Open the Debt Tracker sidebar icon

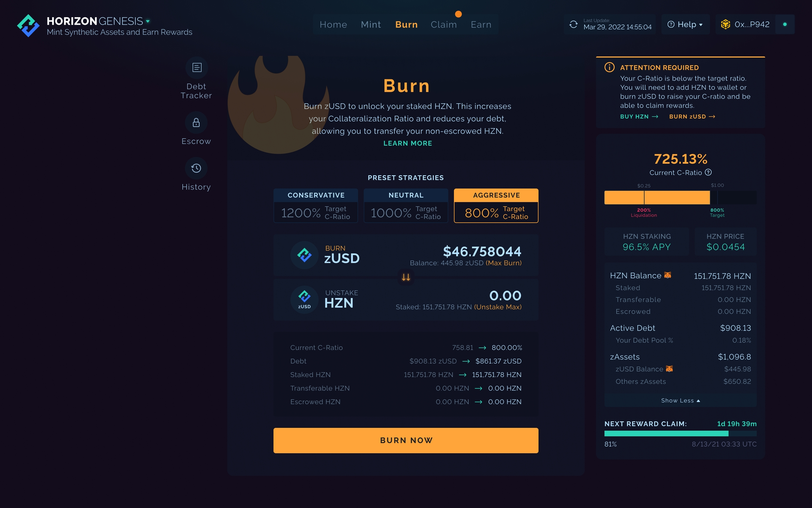click(197, 67)
